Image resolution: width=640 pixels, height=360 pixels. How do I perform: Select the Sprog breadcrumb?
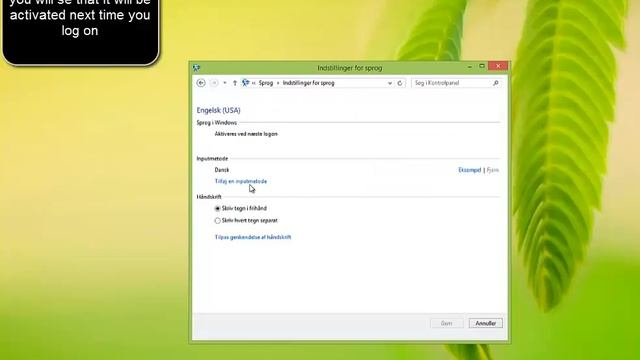266,83
